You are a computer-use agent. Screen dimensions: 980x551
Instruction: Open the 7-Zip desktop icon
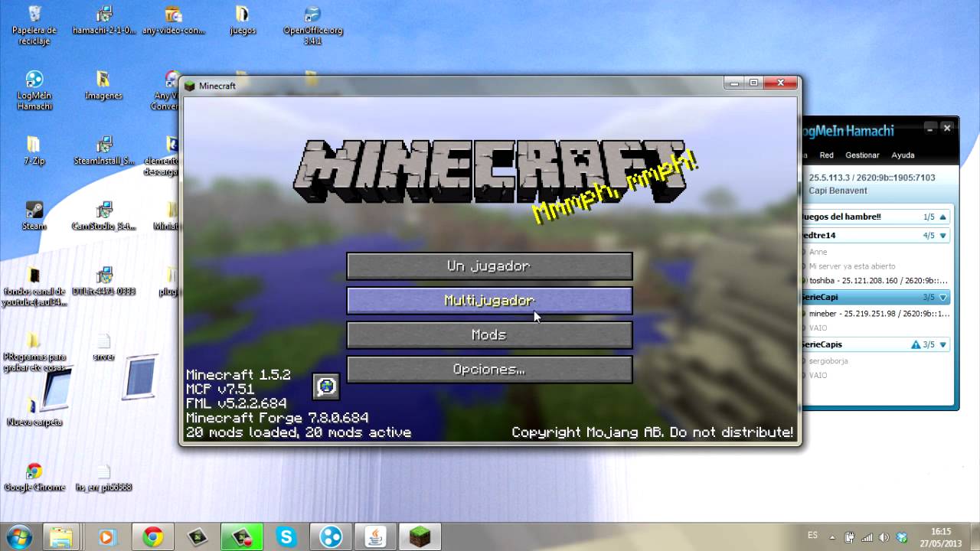pos(34,151)
